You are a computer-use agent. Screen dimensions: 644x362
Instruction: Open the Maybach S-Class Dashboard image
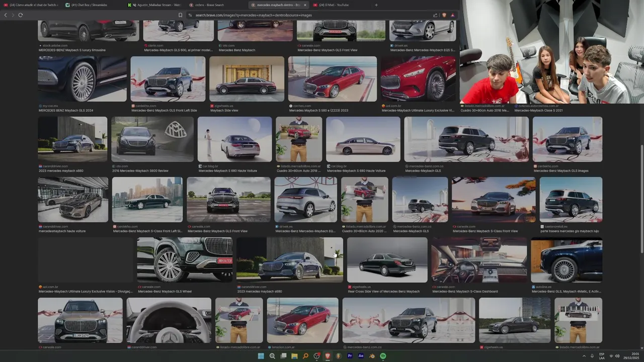[479, 260]
